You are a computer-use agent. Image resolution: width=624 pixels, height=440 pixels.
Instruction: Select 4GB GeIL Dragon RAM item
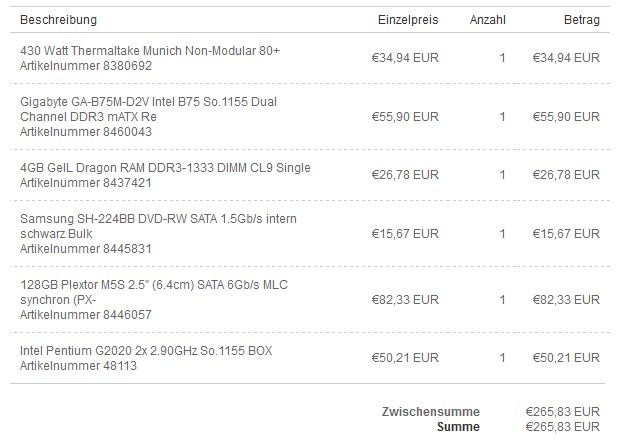[x=165, y=168]
